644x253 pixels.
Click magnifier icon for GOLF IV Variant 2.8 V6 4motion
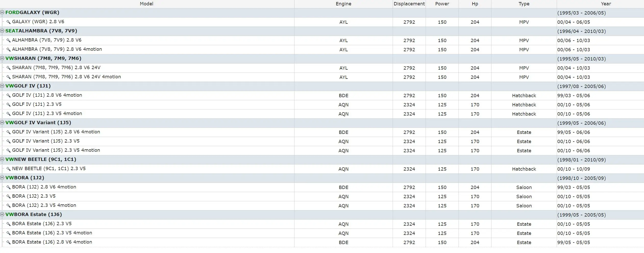(8, 132)
